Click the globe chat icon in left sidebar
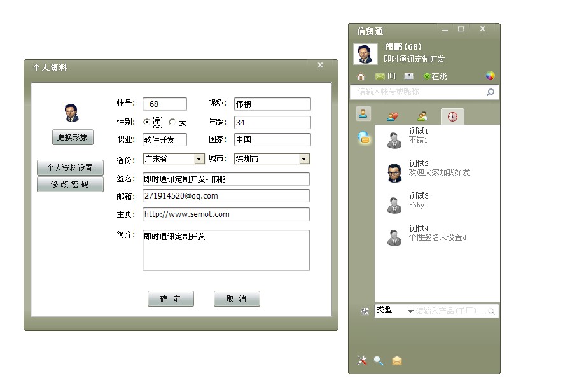Screen dimensions: 565x392 pyautogui.click(x=364, y=137)
